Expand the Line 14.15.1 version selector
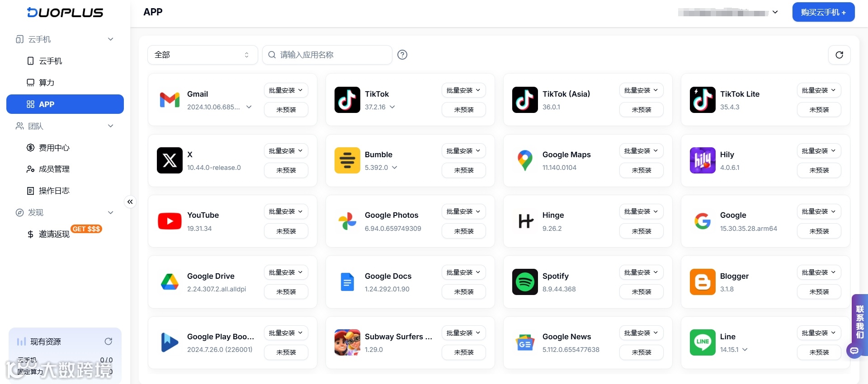 point(745,350)
